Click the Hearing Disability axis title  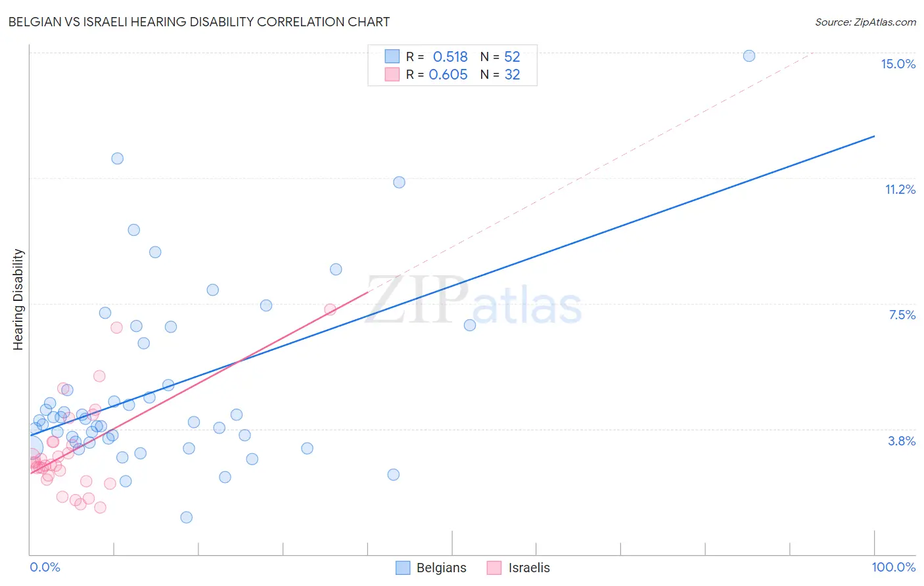click(x=18, y=300)
